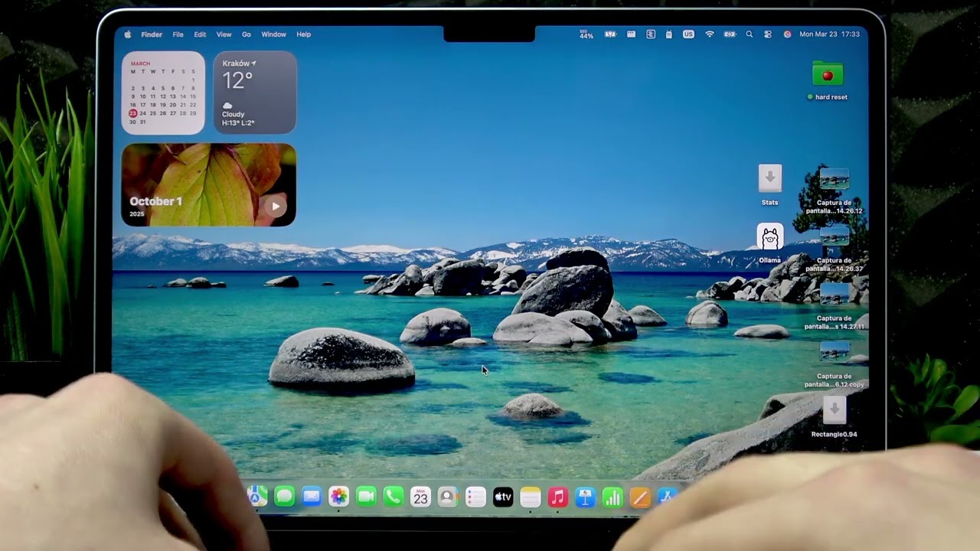
Task: Open the Phone app from the Dock
Action: (393, 497)
